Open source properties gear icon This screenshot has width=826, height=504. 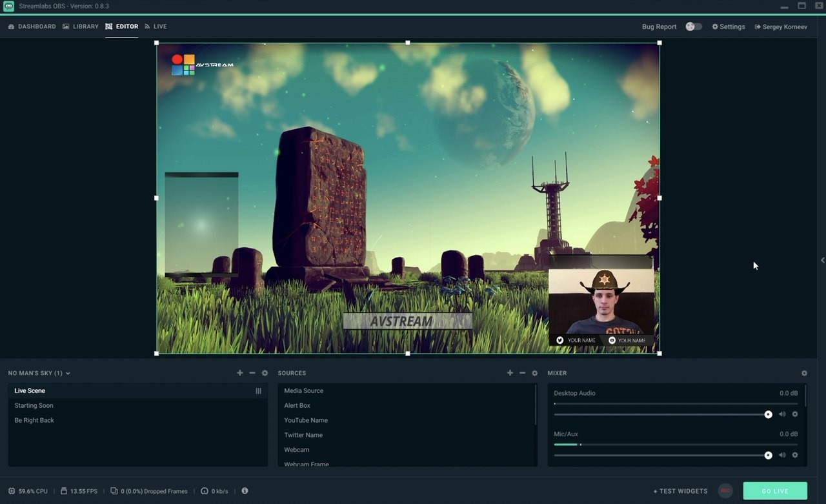534,373
